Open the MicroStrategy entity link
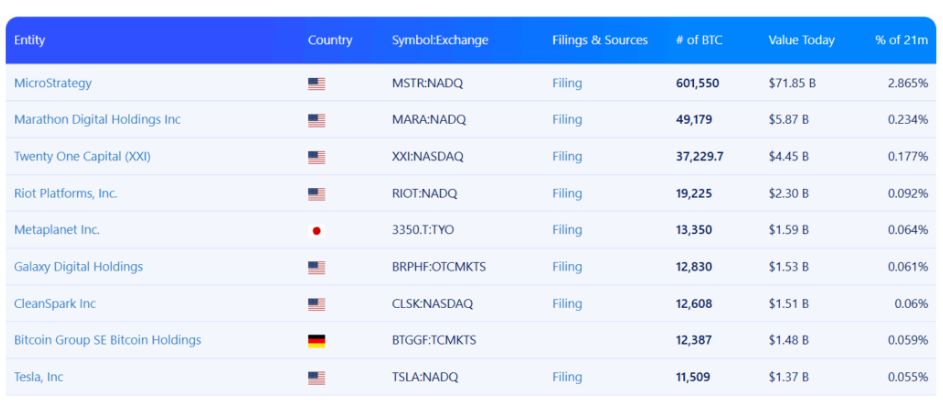This screenshot has height=406, width=943. pyautogui.click(x=53, y=83)
